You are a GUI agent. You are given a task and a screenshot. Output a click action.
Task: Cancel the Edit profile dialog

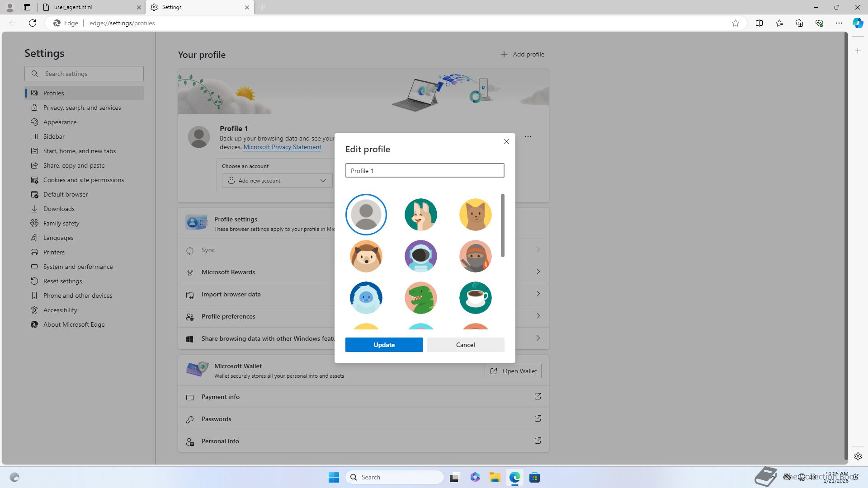465,345
